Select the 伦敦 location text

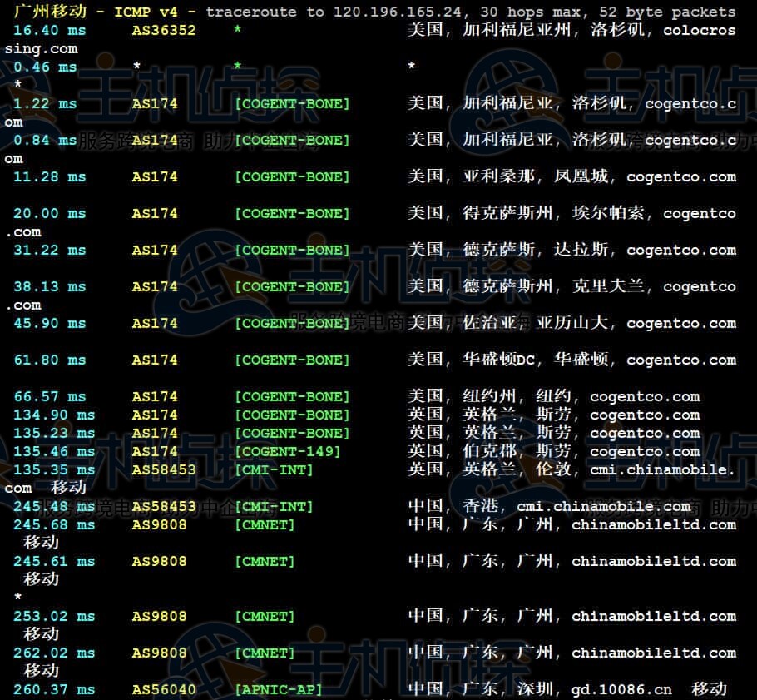point(554,470)
